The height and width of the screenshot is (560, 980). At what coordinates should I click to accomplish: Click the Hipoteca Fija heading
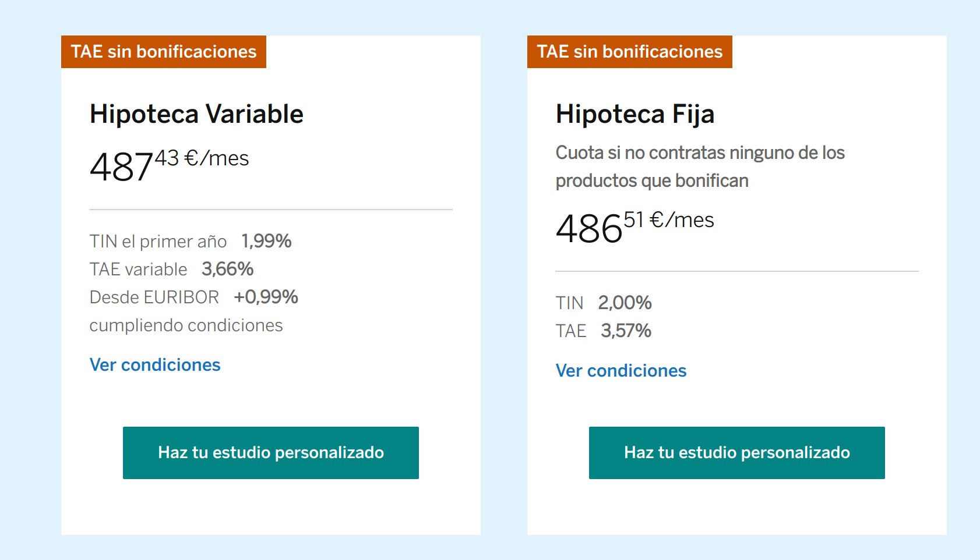[x=635, y=114]
